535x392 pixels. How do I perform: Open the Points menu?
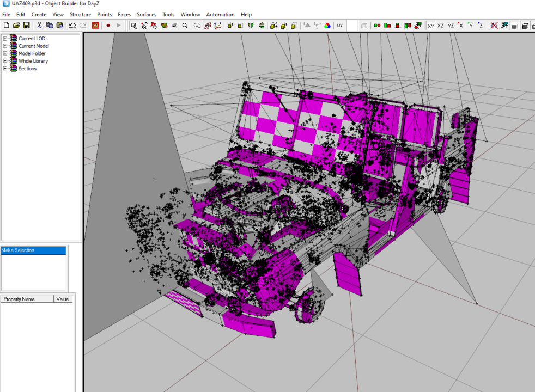[105, 15]
